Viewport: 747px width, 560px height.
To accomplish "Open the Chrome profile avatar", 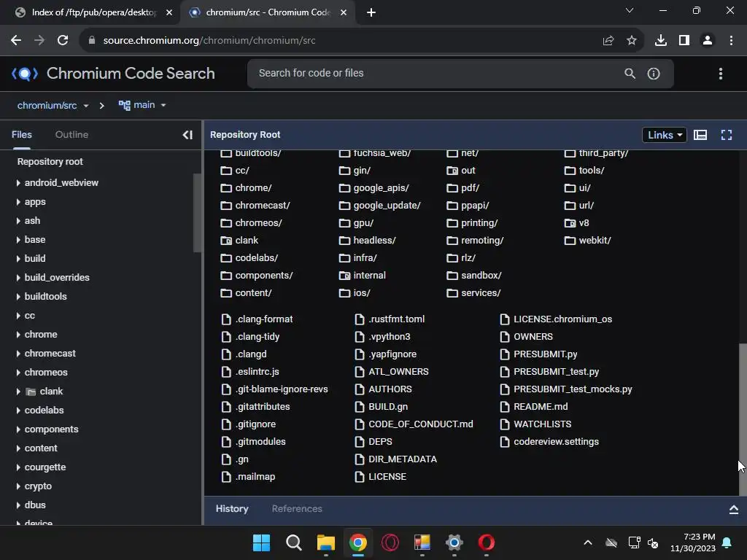I will [708, 41].
